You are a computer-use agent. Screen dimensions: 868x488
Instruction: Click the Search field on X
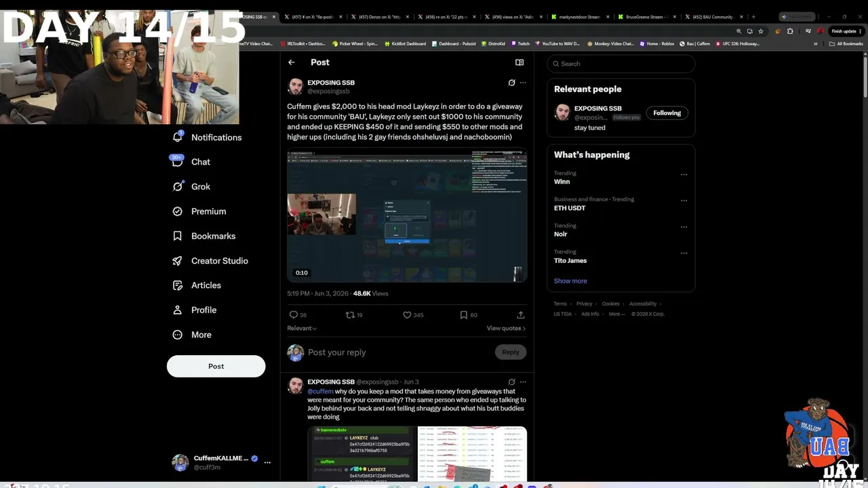[621, 64]
